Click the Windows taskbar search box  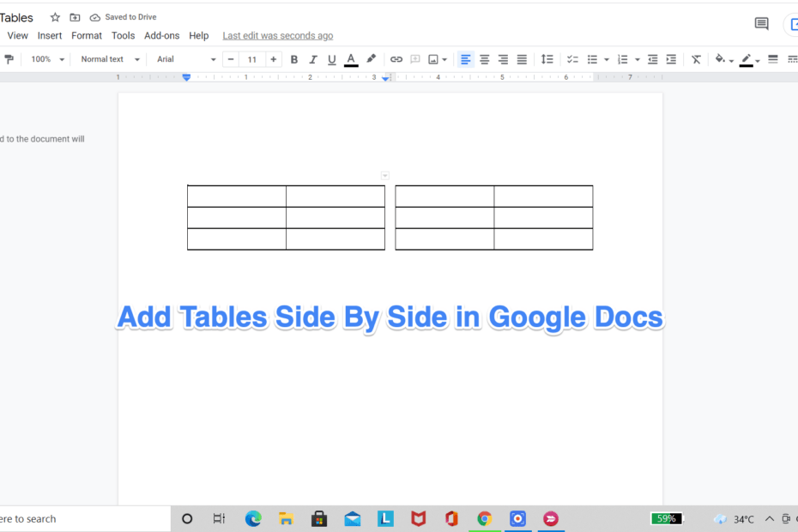point(85,519)
